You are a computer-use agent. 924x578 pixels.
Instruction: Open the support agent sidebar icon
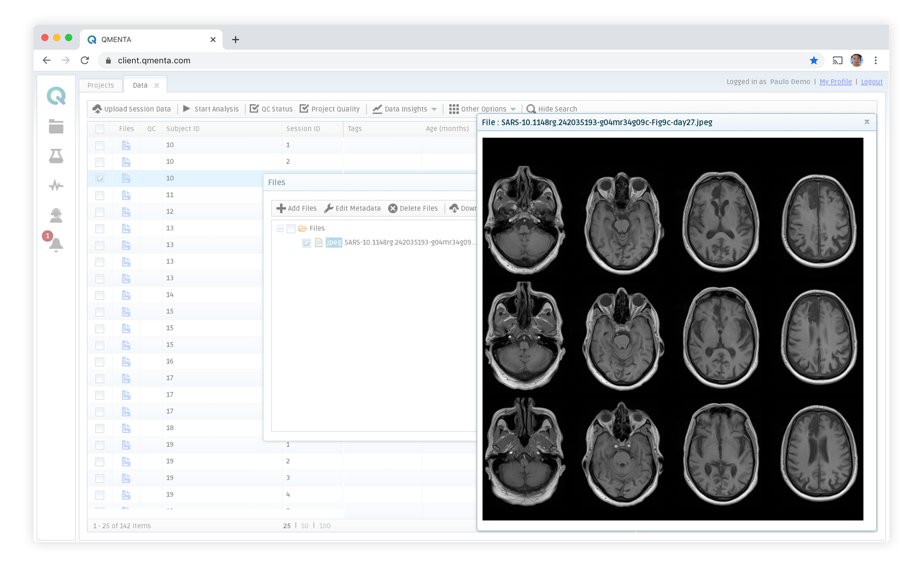coord(56,215)
